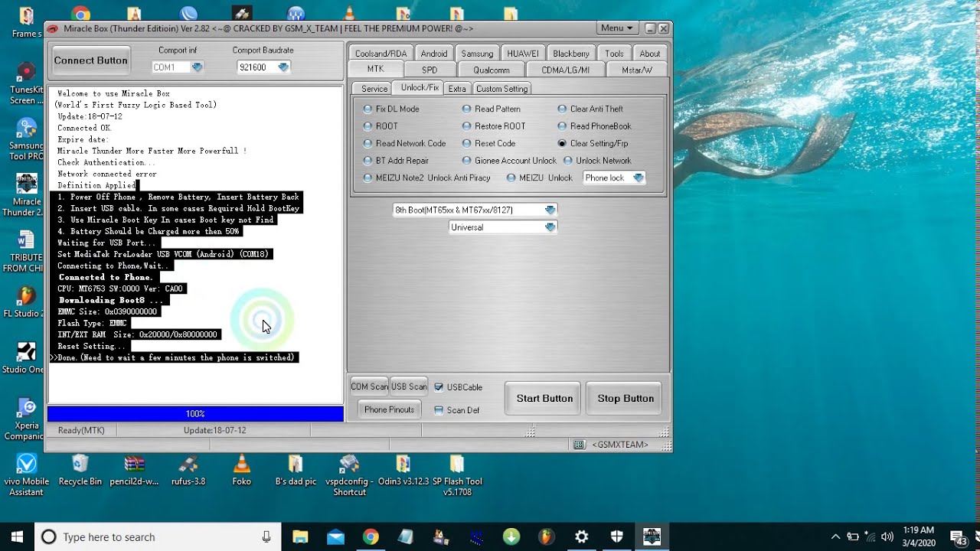Open Google Chrome from the taskbar
Viewport: 980px width, 551px height.
pos(371,536)
